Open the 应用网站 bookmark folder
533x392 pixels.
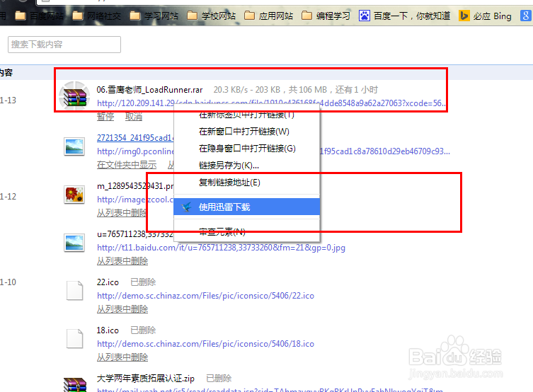pyautogui.click(x=269, y=16)
